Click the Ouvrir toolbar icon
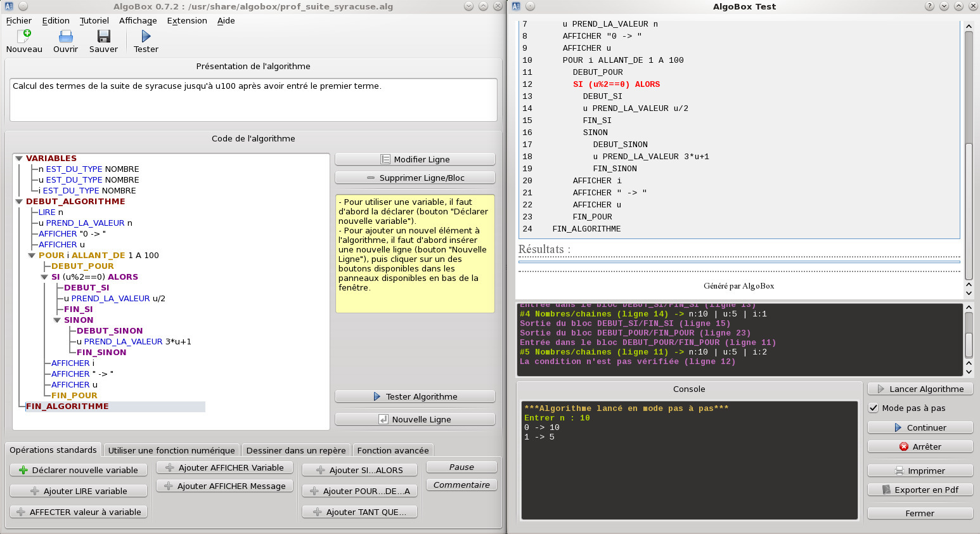 click(65, 36)
